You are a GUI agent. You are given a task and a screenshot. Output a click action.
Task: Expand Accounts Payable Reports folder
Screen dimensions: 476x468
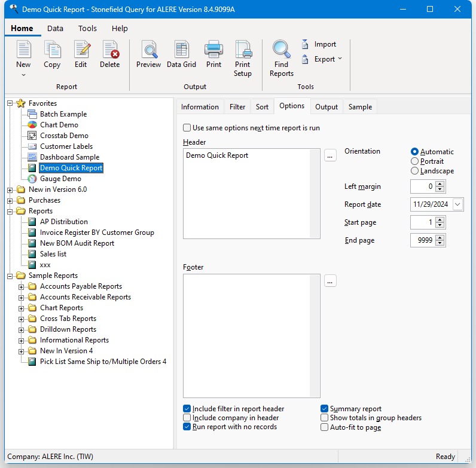tap(22, 287)
